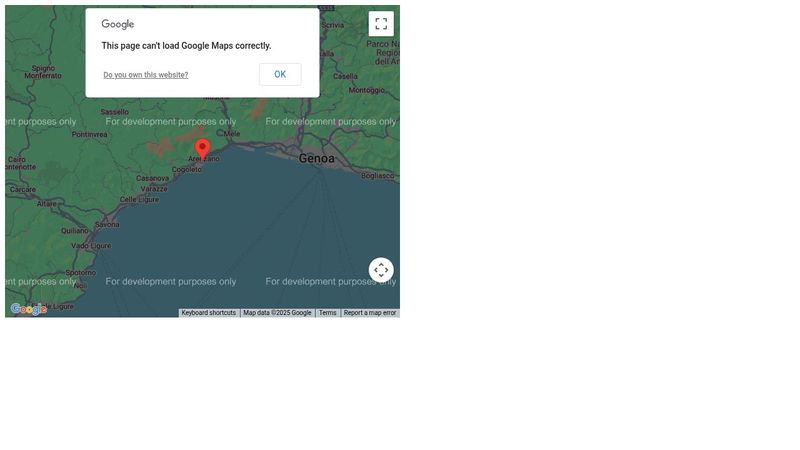The width and height of the screenshot is (800, 450).
Task: Click the Savona label on the map
Action: point(106,225)
